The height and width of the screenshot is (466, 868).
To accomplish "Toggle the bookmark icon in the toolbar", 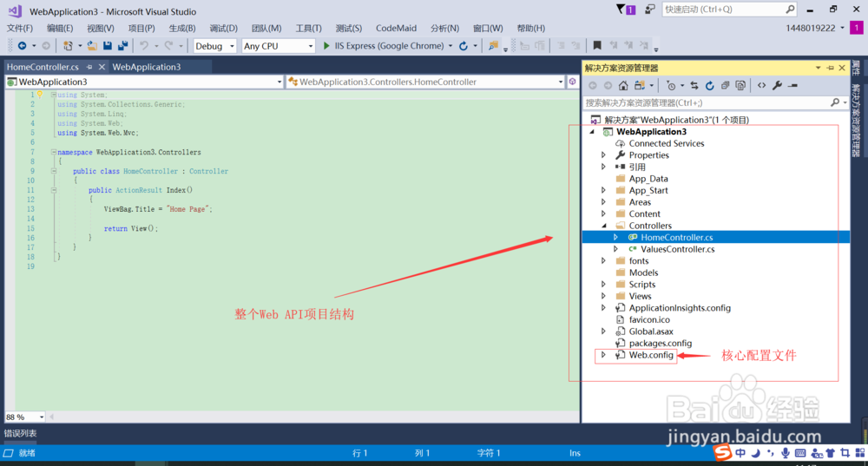I will pos(597,46).
